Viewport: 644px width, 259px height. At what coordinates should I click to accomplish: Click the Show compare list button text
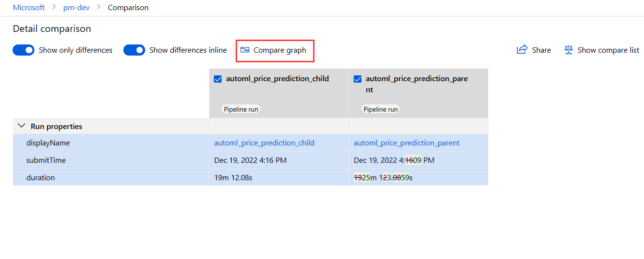[x=608, y=50]
